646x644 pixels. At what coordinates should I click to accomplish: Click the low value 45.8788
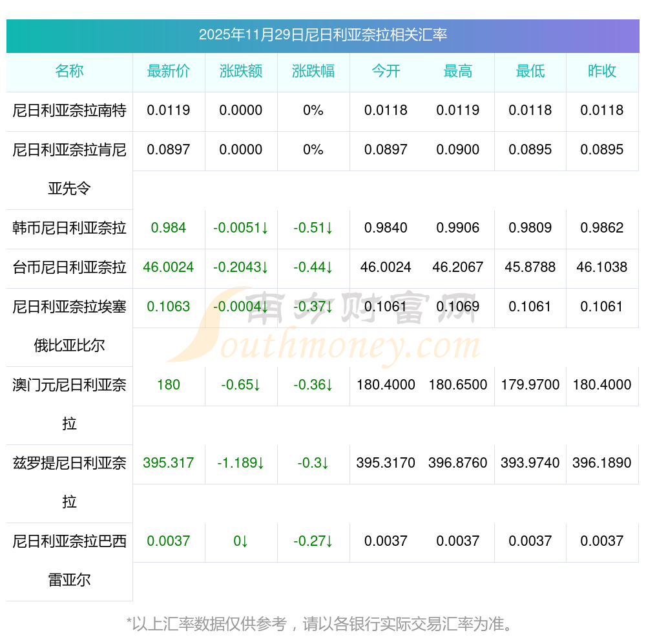click(x=530, y=267)
